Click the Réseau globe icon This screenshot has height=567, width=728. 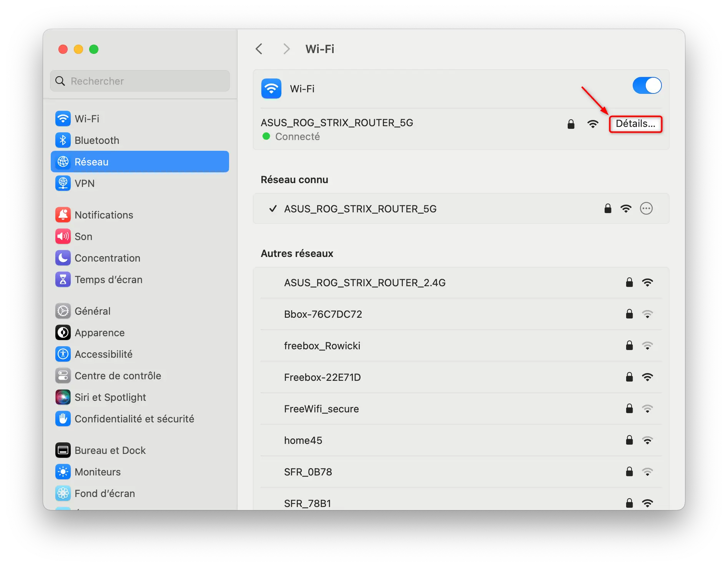tap(63, 162)
